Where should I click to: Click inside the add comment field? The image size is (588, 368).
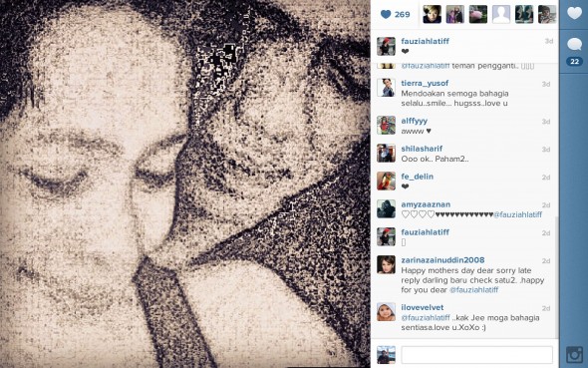pos(476,355)
